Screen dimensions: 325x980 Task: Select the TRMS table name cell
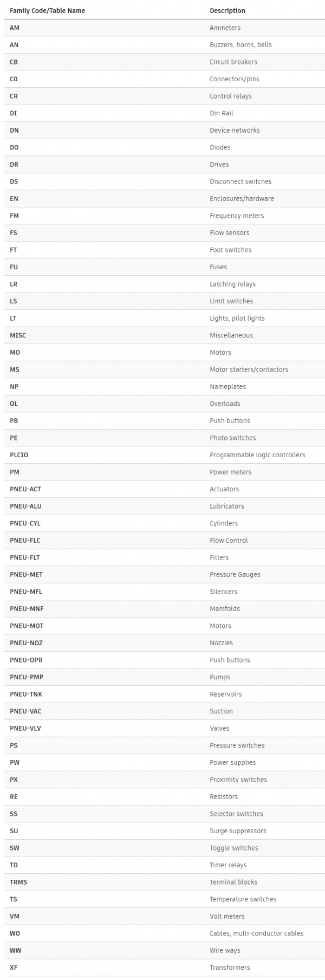(18, 882)
